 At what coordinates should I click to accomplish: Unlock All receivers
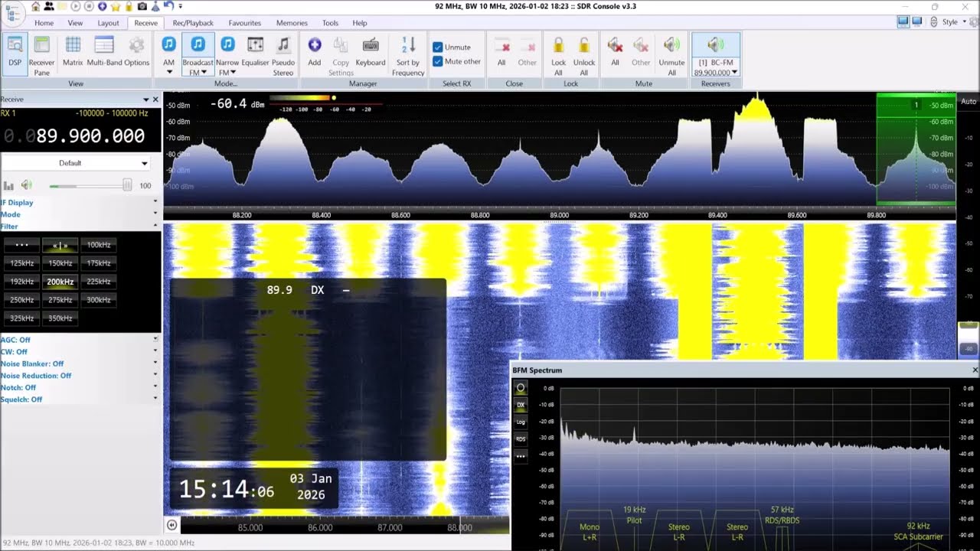pyautogui.click(x=583, y=54)
